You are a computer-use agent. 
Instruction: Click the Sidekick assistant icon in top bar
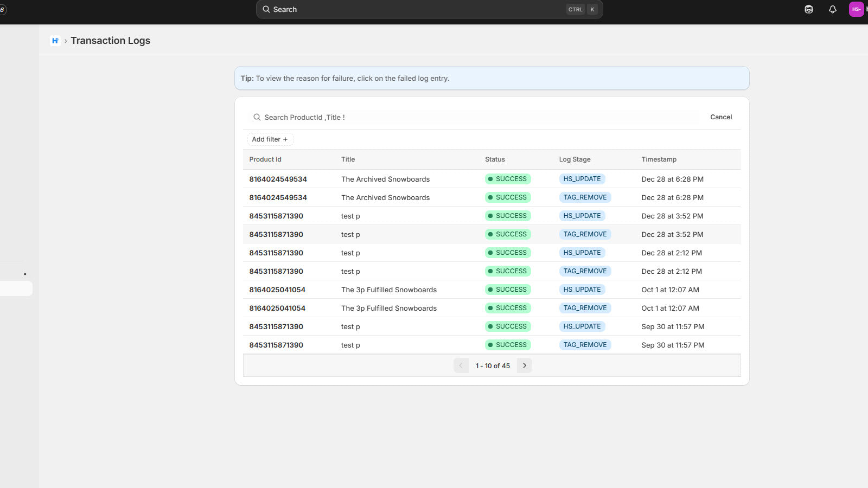tap(808, 9)
